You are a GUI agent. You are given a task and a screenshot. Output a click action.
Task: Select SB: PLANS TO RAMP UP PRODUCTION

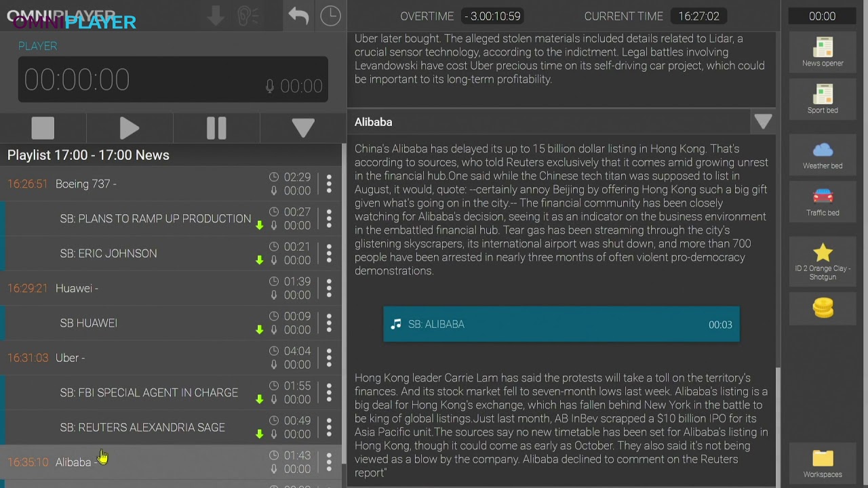pos(171,218)
